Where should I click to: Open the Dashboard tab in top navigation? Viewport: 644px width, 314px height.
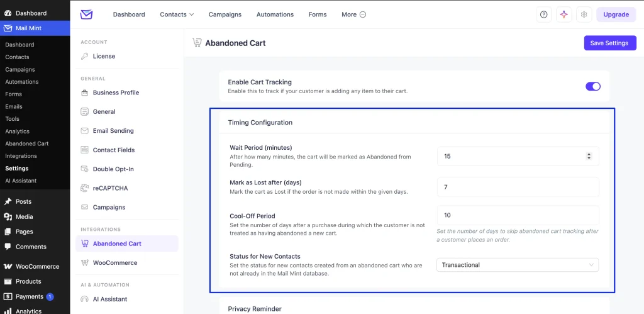point(129,14)
